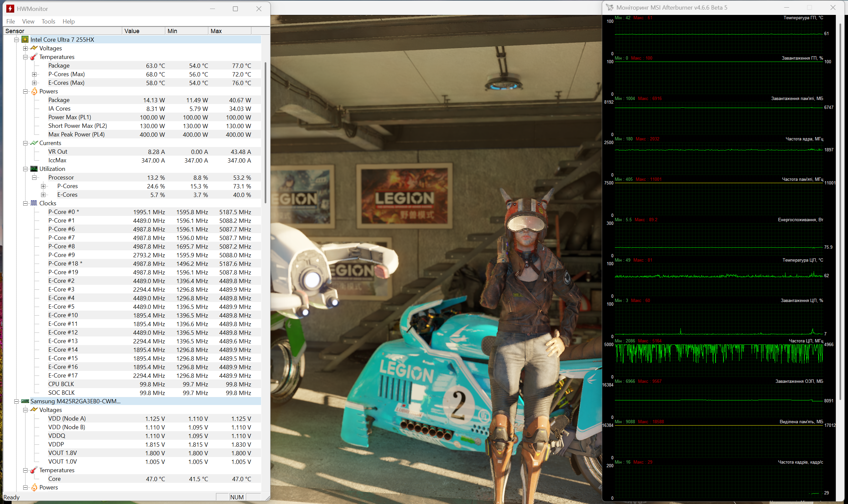Expand the E-Cores utilization node
848x504 pixels.
pyautogui.click(x=43, y=195)
